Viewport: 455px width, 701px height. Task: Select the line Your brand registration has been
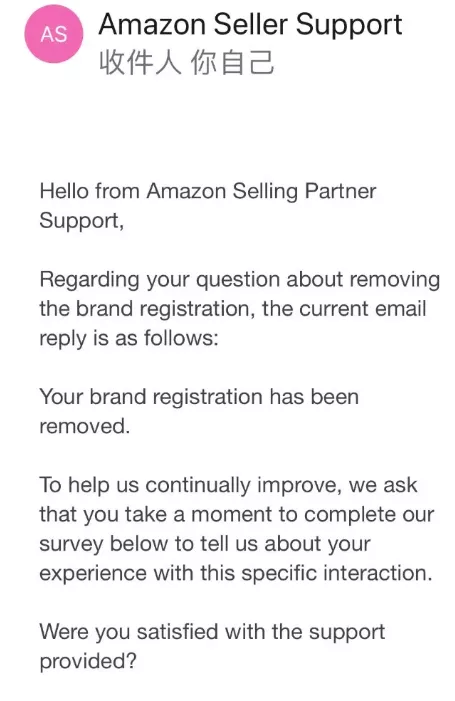199,397
